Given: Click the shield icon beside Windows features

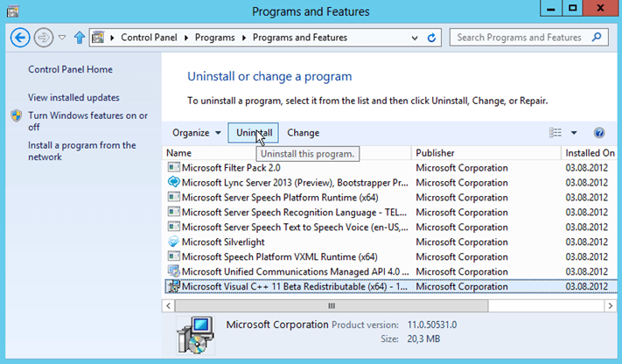Looking at the screenshot, I should click(x=17, y=115).
